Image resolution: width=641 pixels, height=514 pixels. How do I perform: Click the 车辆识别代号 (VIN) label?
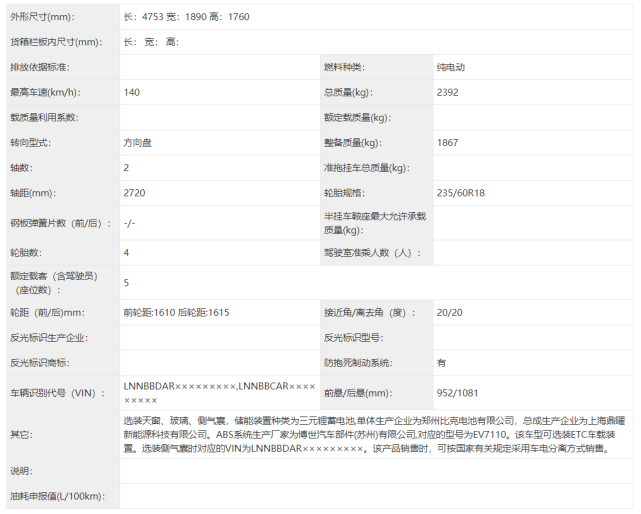[x=58, y=393]
